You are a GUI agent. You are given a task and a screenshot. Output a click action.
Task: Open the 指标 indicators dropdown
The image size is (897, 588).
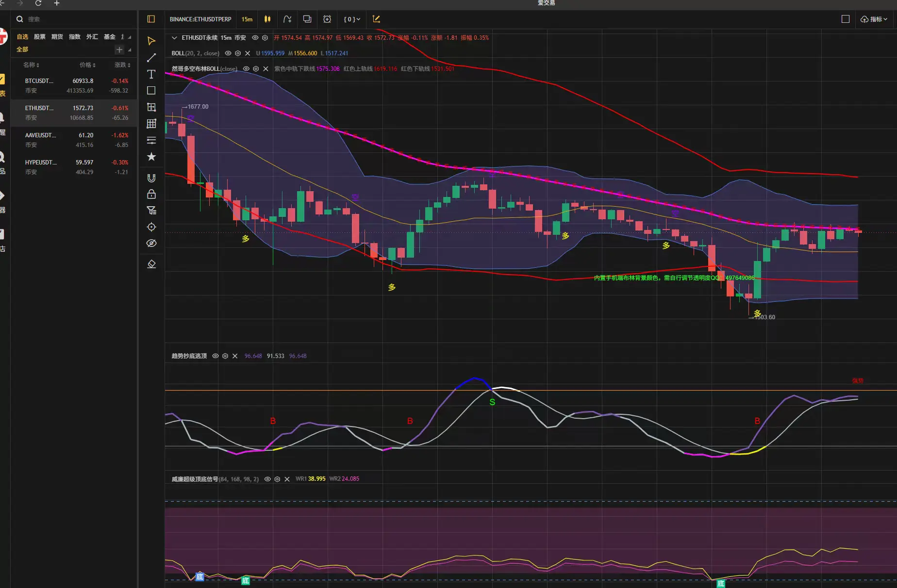click(x=874, y=19)
